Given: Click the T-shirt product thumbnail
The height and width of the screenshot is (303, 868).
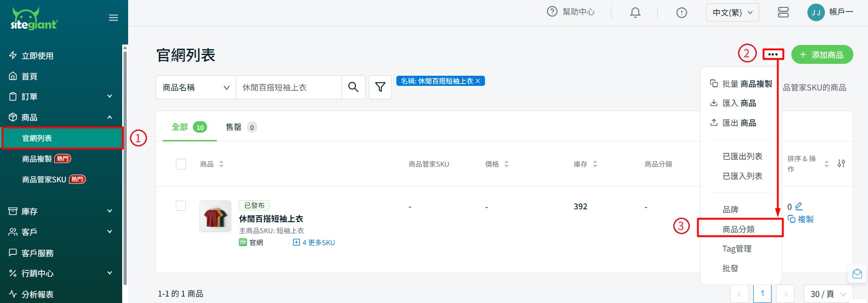Looking at the screenshot, I should [x=215, y=216].
